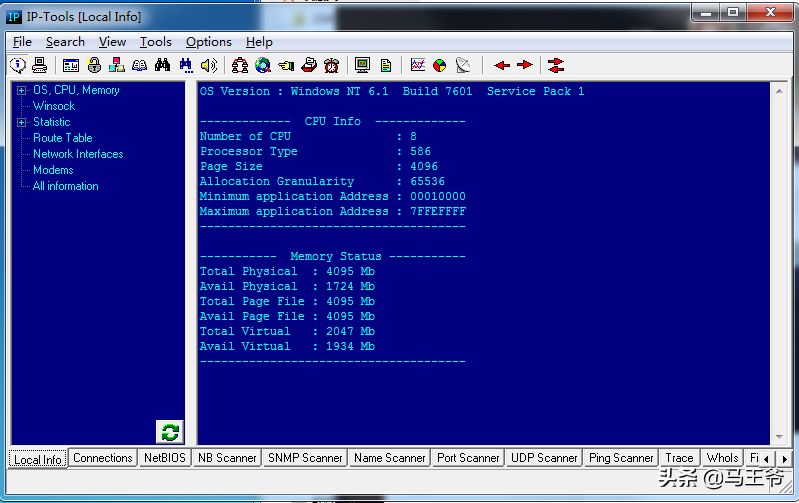Open the Help menu
This screenshot has width=799, height=503.
coord(259,42)
